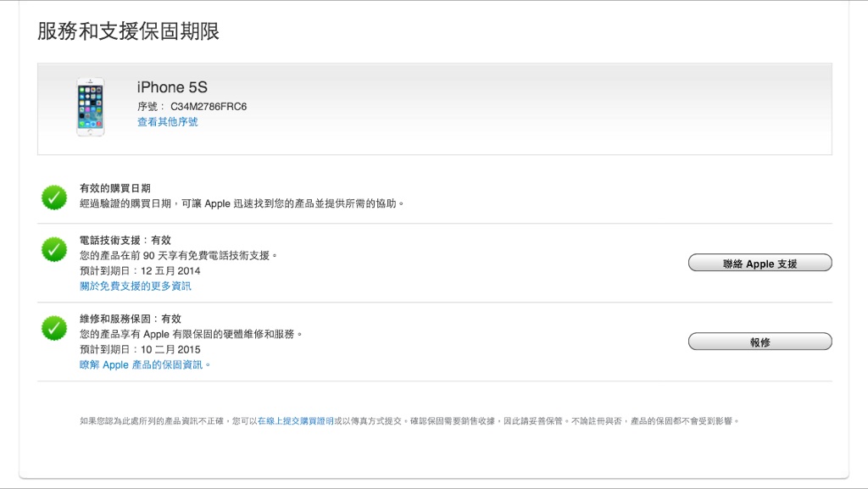The width and height of the screenshot is (868, 489).
Task: Click the iPhone 5S product title
Action: point(172,86)
